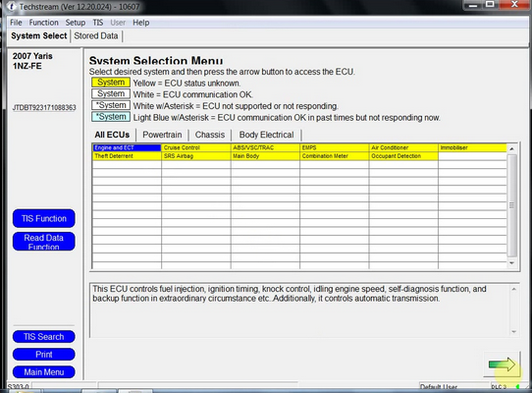Open the Setup menu

[76, 23]
